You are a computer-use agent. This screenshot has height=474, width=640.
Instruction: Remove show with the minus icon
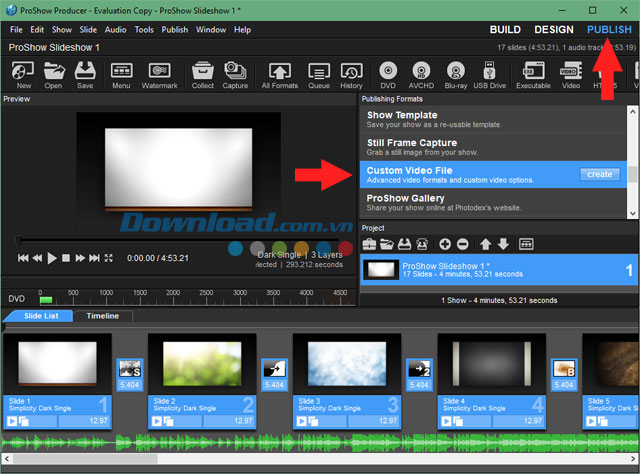[x=462, y=244]
